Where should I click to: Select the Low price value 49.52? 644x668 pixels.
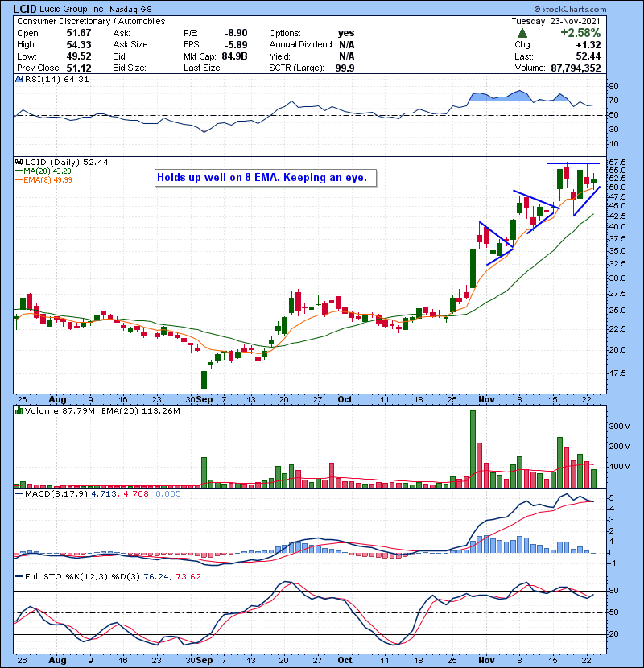(x=79, y=56)
